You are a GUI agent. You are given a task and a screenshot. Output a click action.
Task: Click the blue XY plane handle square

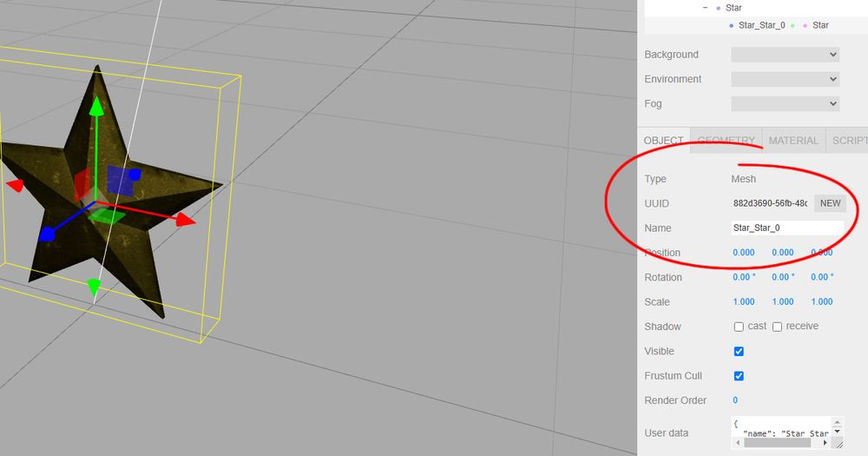tap(120, 182)
